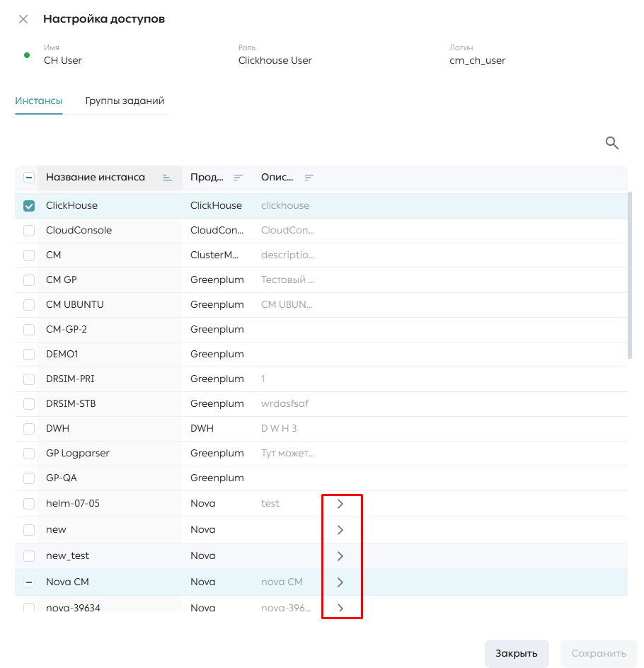Select the DWH instance row
The width and height of the screenshot is (644, 668).
click(321, 429)
